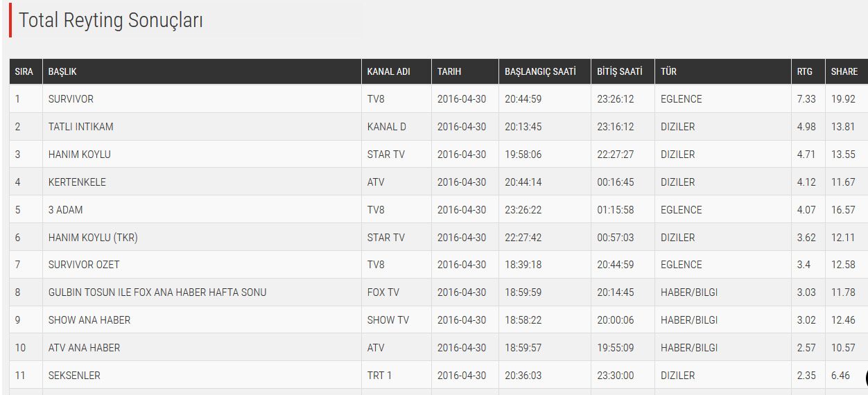Click KANAL D channel cell
The image size is (868, 395).
[387, 127]
